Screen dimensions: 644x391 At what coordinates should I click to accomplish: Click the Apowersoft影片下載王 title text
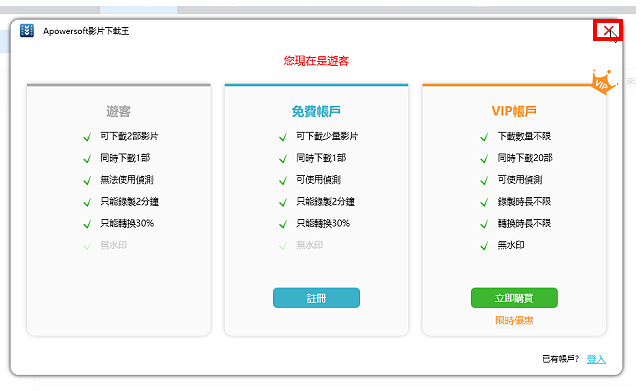[86, 31]
